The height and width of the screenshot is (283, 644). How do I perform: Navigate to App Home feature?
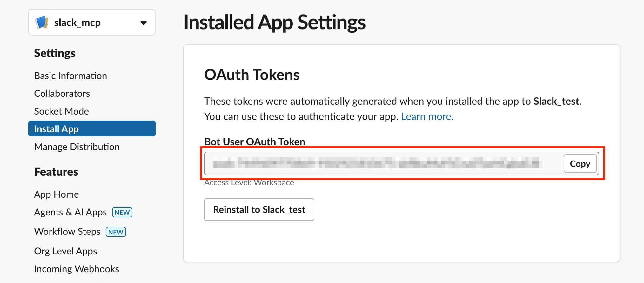click(57, 194)
